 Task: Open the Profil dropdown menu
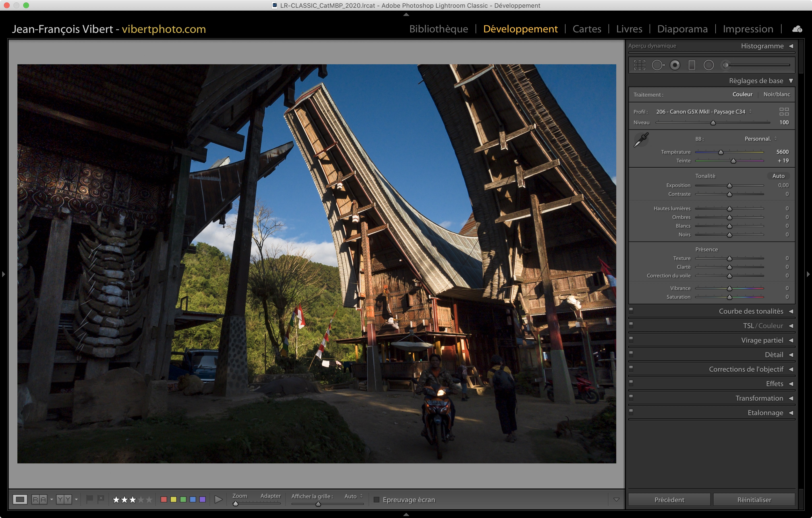pos(703,112)
